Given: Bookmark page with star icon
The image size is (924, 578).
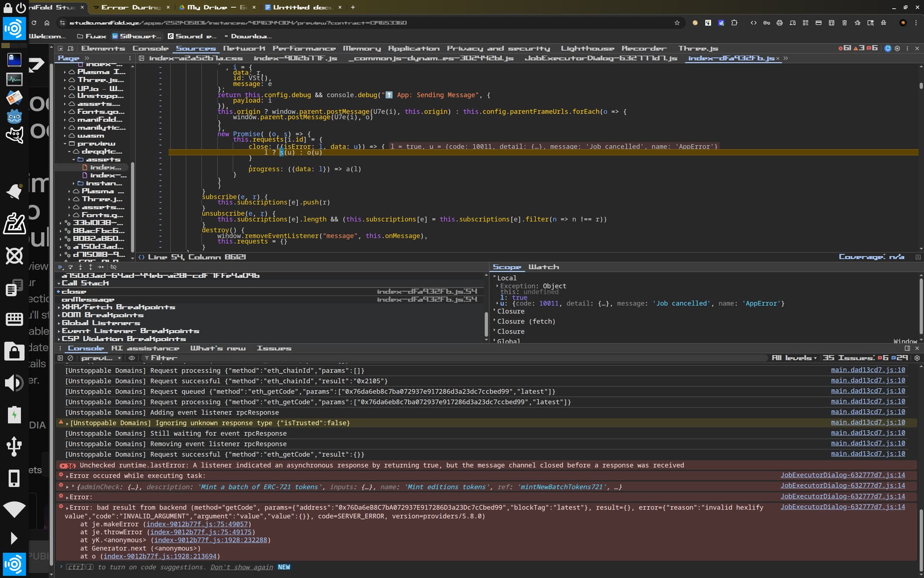Looking at the screenshot, I should (x=677, y=23).
